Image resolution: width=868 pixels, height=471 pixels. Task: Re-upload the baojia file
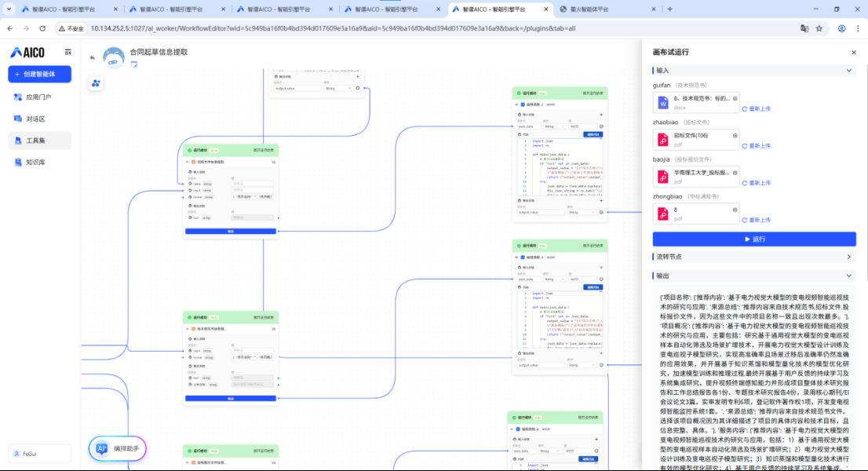click(757, 183)
